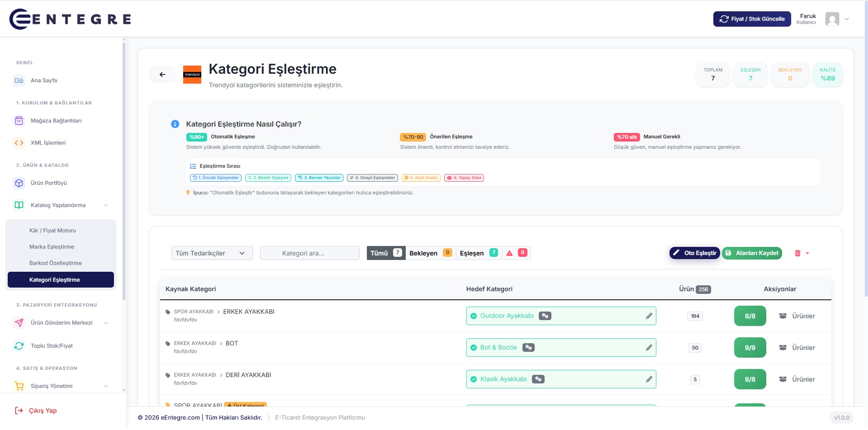Open Kâr / Fiyat Motoru submenu

click(x=52, y=231)
